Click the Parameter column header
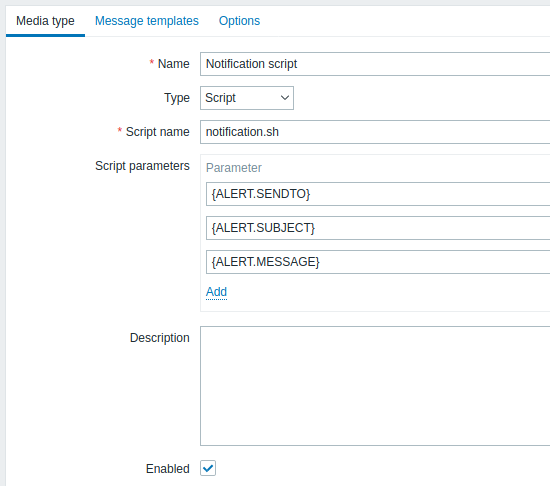The image size is (550, 486). click(234, 168)
